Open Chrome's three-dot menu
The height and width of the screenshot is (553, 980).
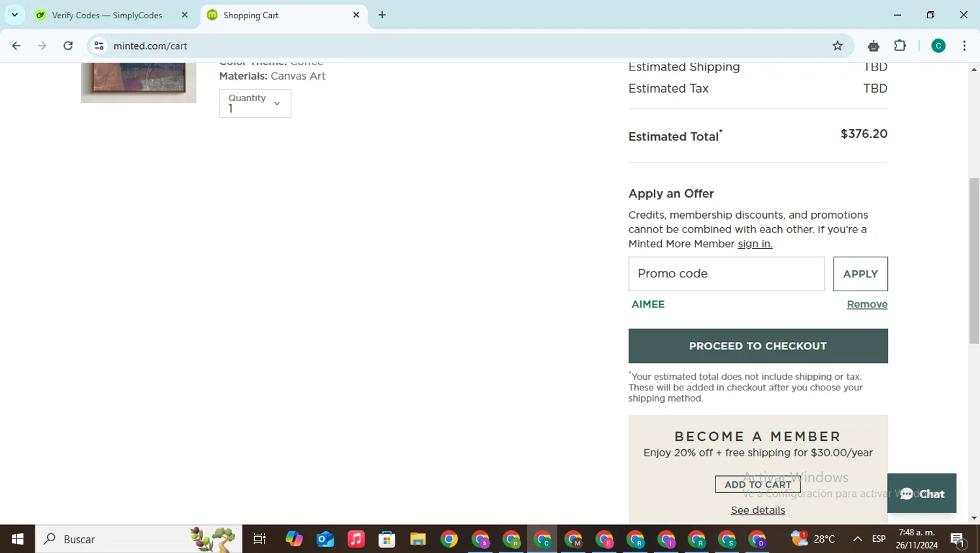click(964, 46)
